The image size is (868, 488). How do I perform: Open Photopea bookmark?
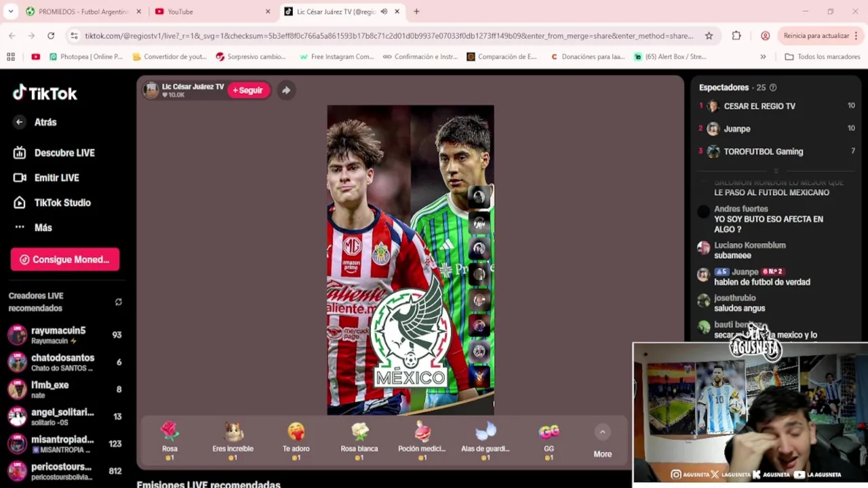coord(86,57)
